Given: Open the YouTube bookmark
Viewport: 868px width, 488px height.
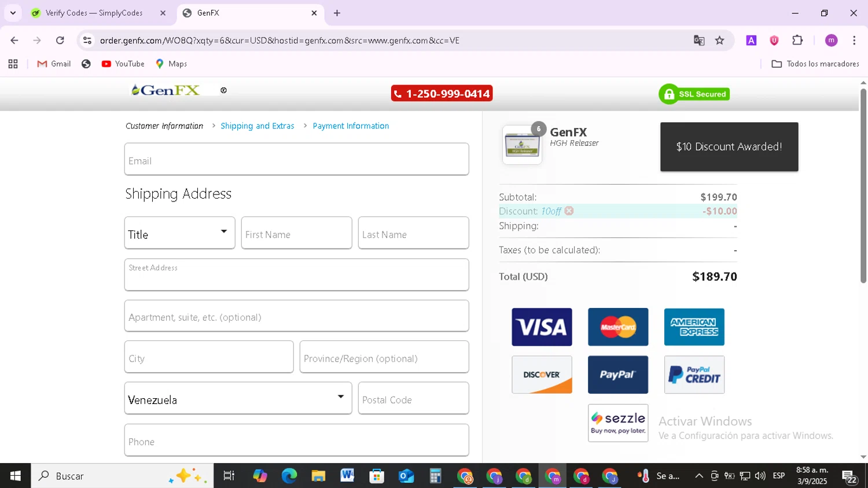Looking at the screenshot, I should 123,64.
